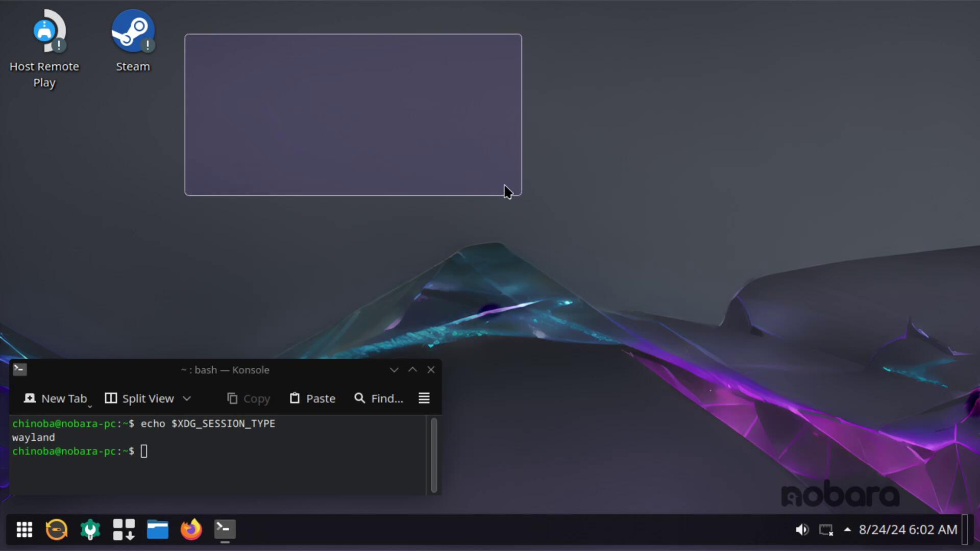Click the orange update taskbar icon

click(57, 530)
